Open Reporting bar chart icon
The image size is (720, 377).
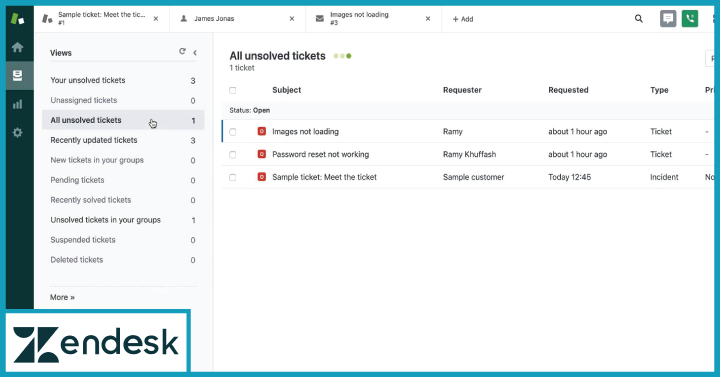click(x=17, y=104)
